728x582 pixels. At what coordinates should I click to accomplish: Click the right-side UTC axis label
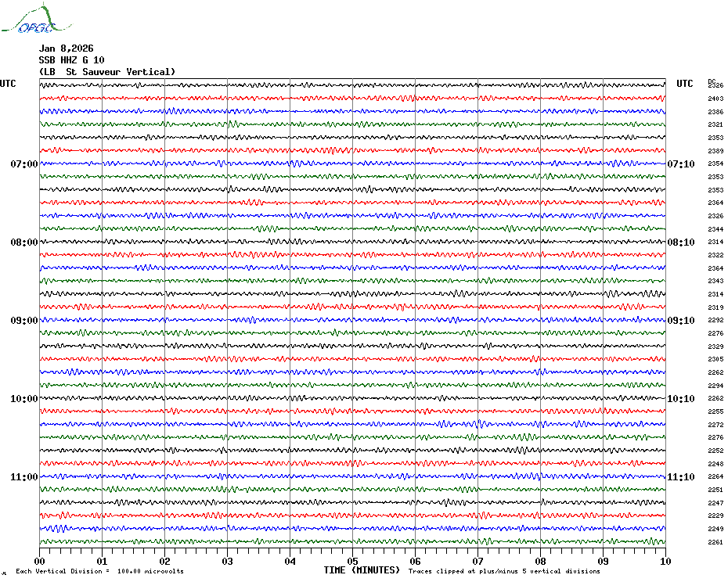(684, 84)
